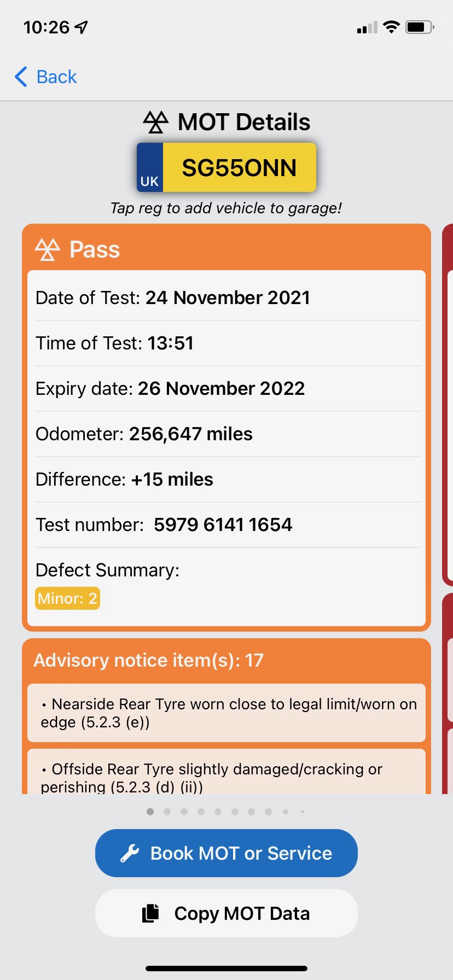The height and width of the screenshot is (980, 453).
Task: Jump to the second page dot
Action: (x=167, y=812)
